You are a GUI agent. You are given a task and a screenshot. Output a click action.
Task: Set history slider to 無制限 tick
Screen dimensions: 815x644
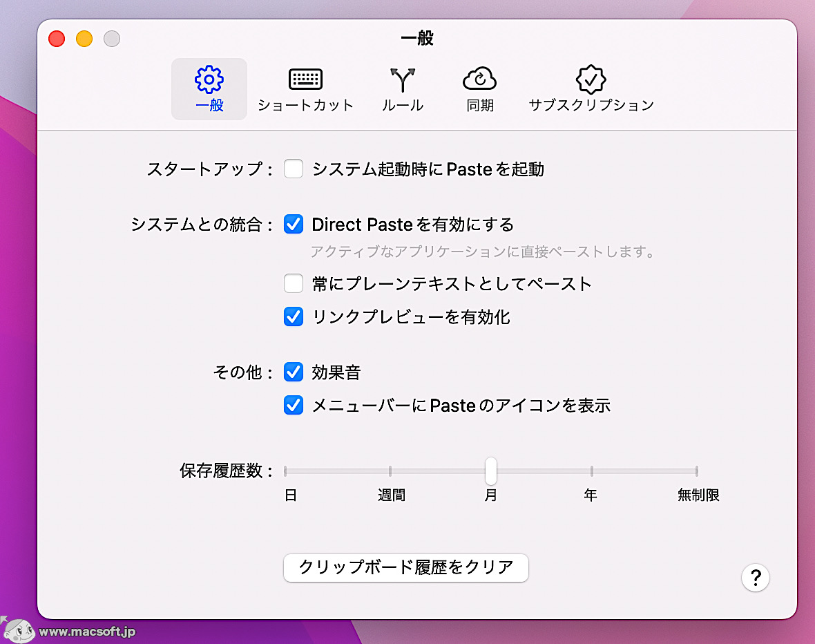point(696,471)
